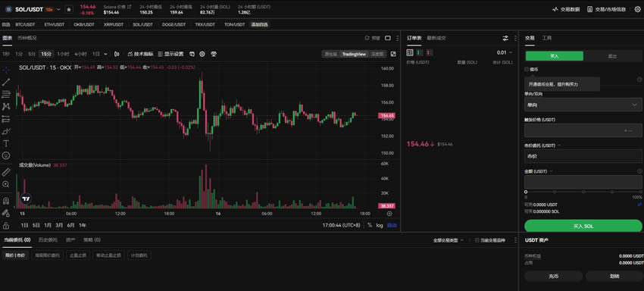The width and height of the screenshot is (644, 291).
Task: Click the undo/restore chart icon
Action: [192, 54]
